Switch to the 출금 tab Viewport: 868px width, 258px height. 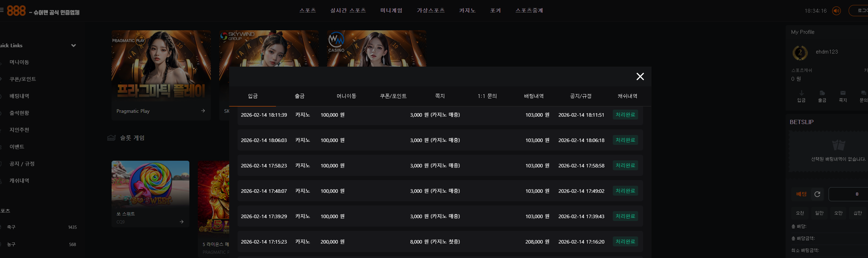300,96
